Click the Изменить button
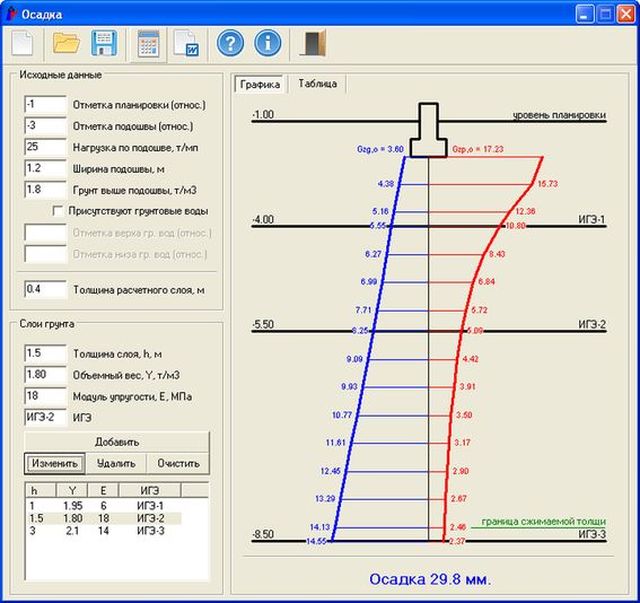 (55, 463)
